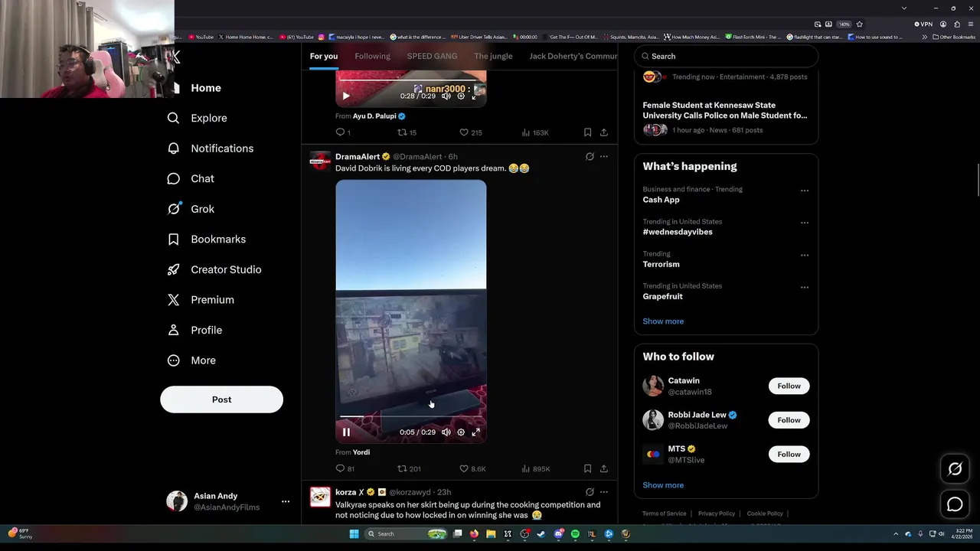The height and width of the screenshot is (551, 980).
Task: Click the Notifications bell icon
Action: pos(174,148)
